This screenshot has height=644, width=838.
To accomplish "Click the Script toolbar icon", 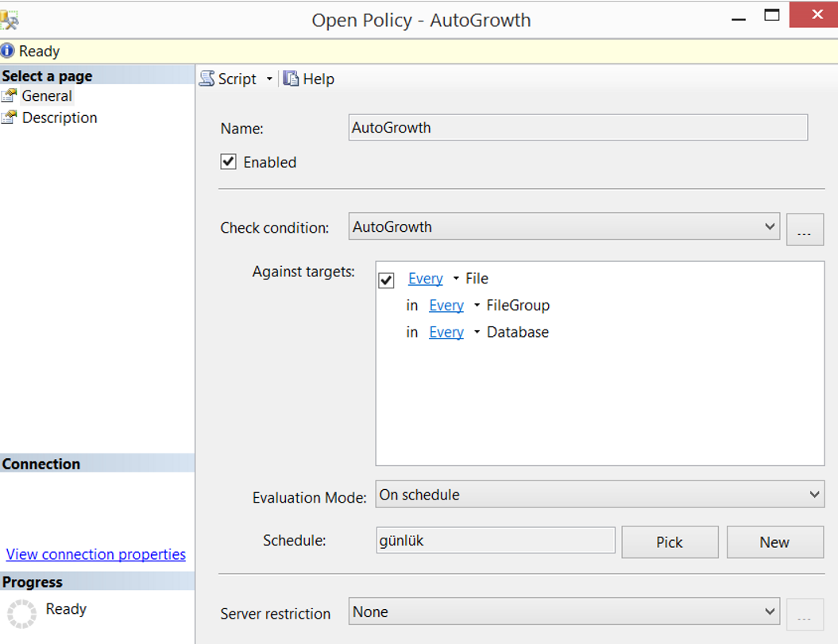I will [x=207, y=79].
